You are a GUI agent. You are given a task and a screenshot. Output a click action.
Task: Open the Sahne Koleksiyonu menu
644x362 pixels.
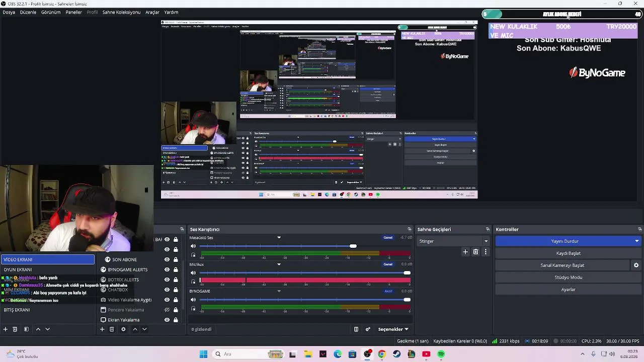[121, 12]
